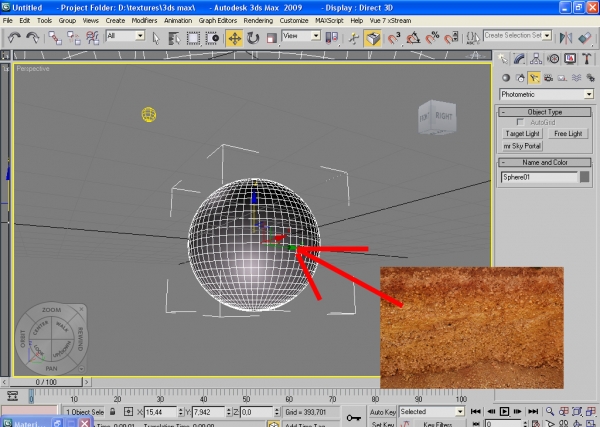This screenshot has width=600, height=427.
Task: Choose Rectangular Selection Region tool
Action: coord(193,38)
